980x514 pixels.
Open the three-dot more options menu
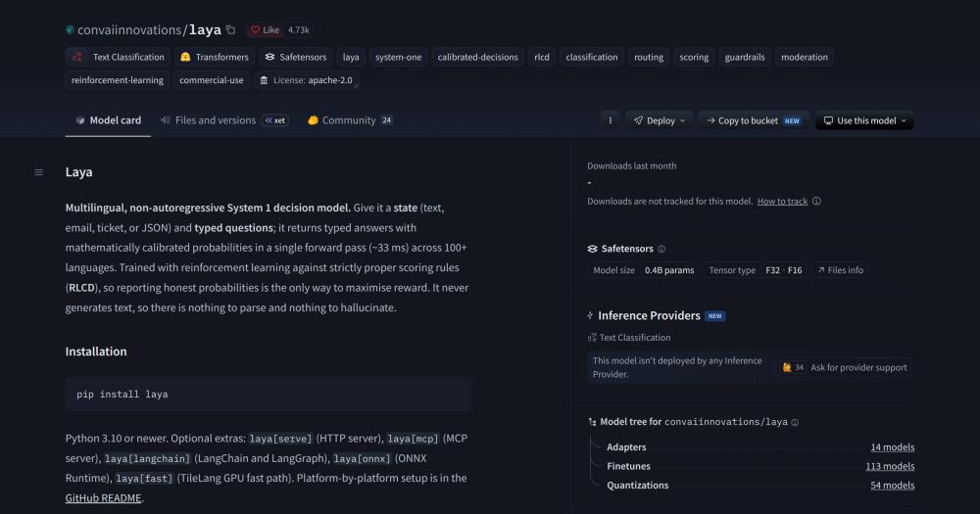610,120
